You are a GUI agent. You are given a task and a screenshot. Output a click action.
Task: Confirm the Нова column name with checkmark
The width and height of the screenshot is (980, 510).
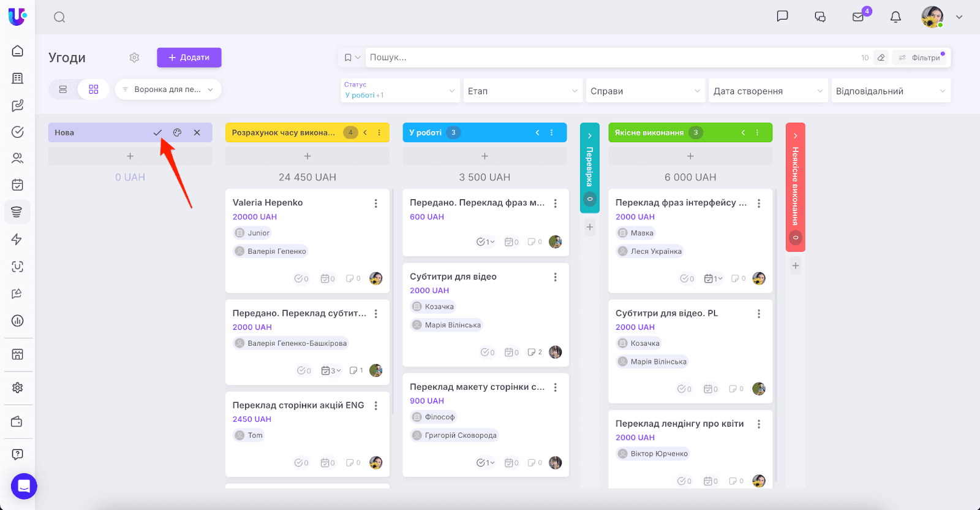(157, 132)
